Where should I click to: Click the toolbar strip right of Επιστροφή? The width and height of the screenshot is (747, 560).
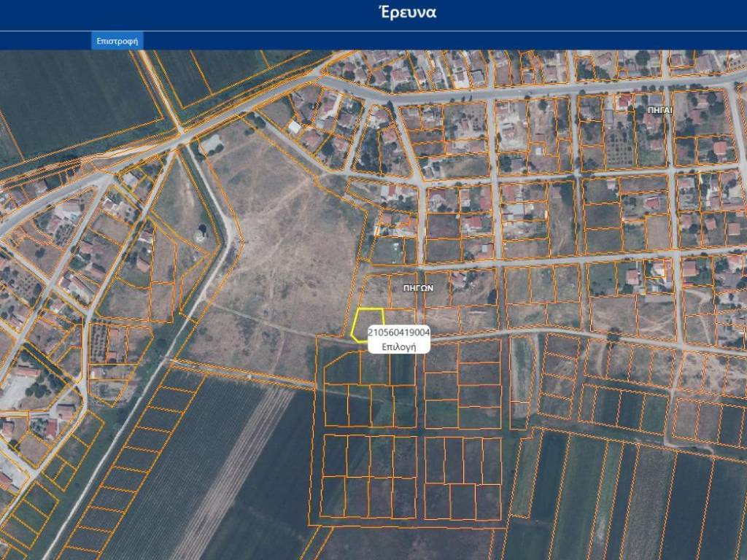point(438,40)
